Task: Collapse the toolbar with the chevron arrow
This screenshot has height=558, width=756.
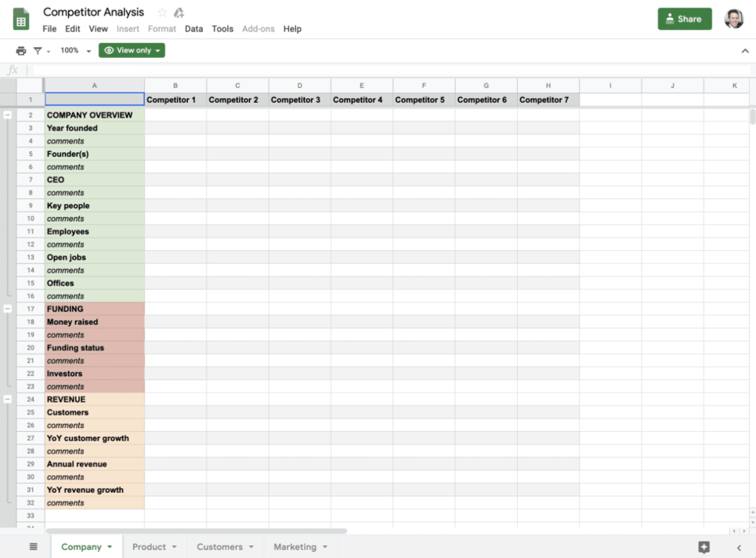Action: pos(745,49)
